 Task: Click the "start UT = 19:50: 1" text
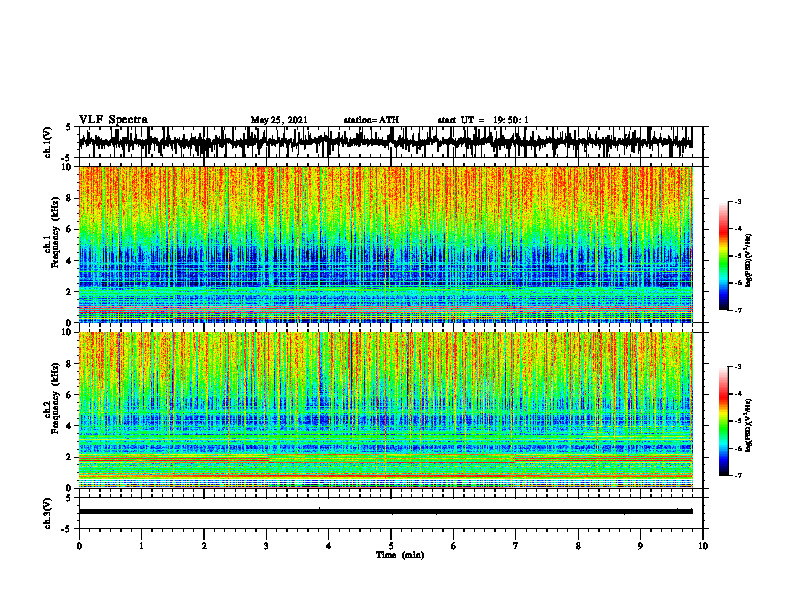[483, 120]
